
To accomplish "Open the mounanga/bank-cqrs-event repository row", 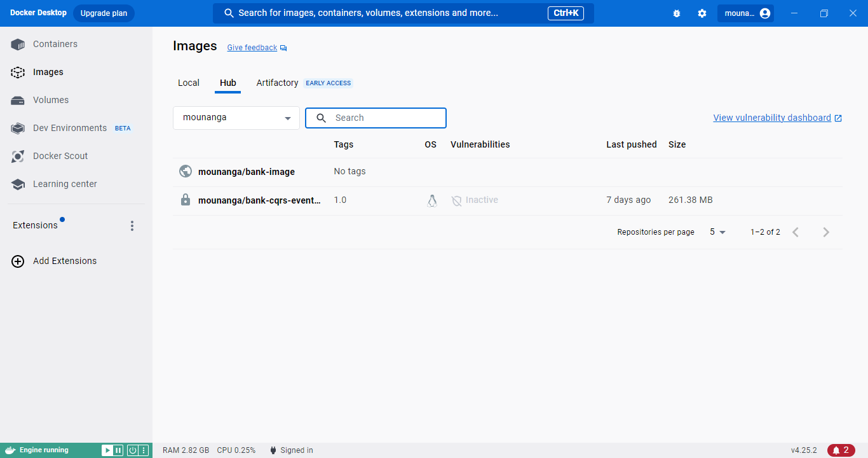I will click(x=507, y=200).
